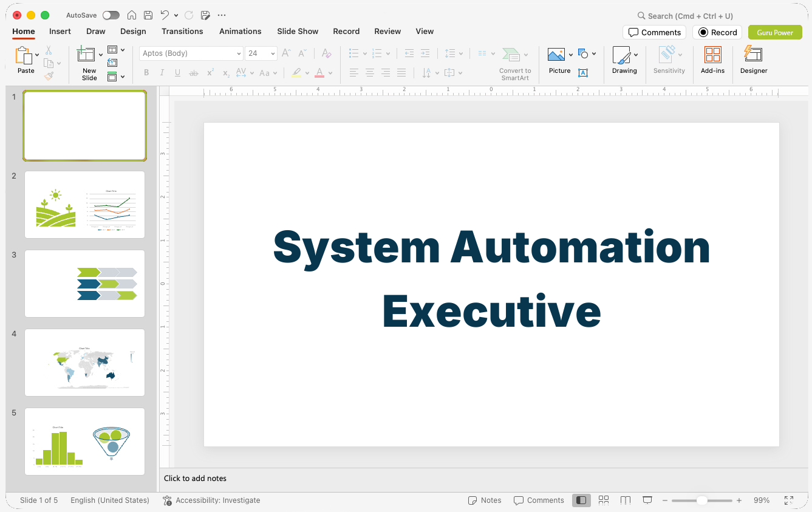
Task: Open the Design tab
Action: tap(133, 31)
